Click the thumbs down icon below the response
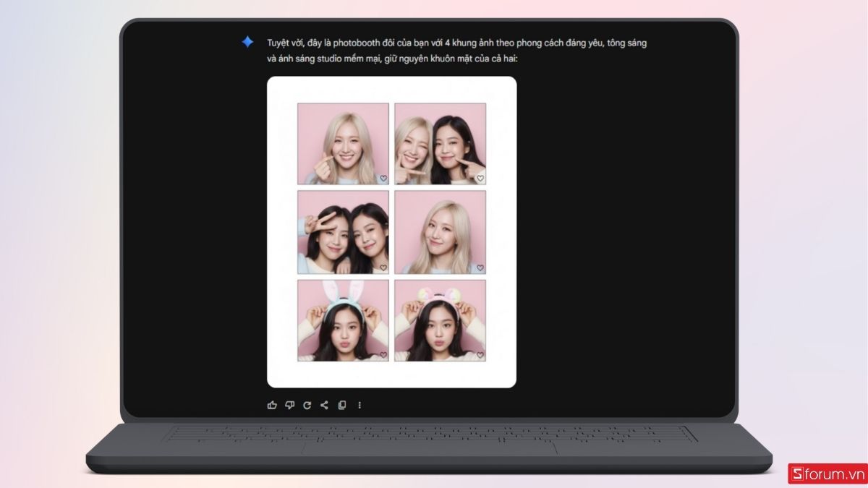 coord(289,405)
